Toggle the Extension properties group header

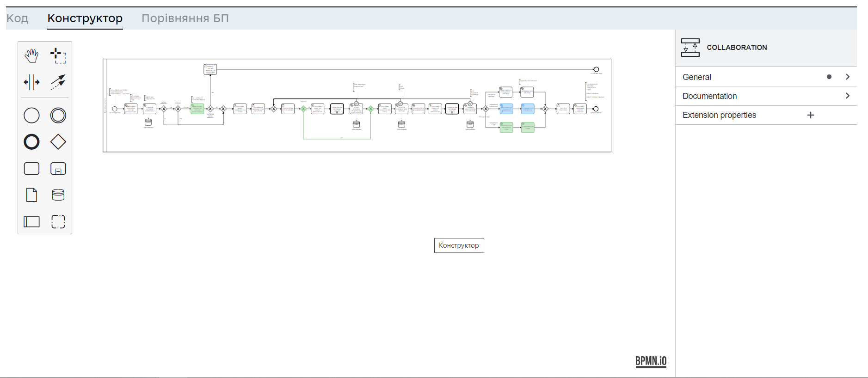766,115
